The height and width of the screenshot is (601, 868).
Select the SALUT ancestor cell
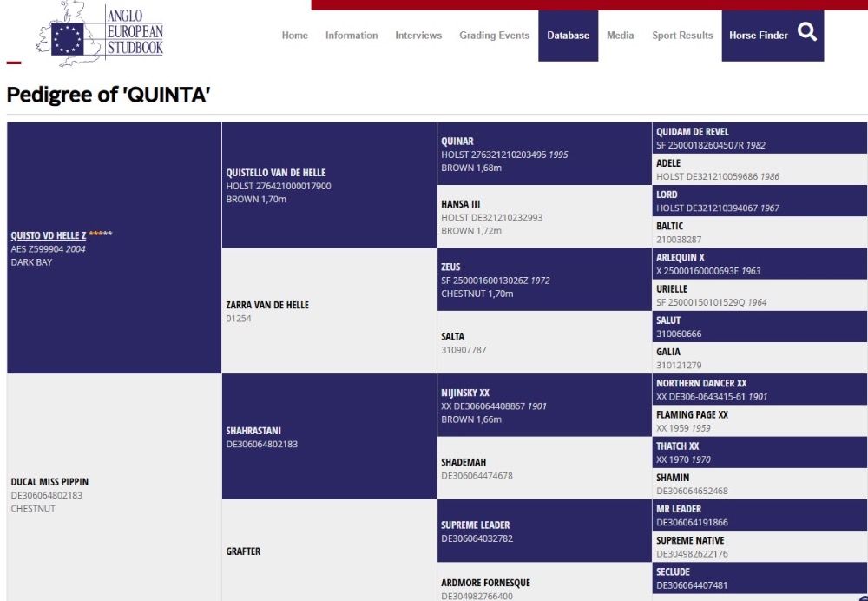[759, 327]
